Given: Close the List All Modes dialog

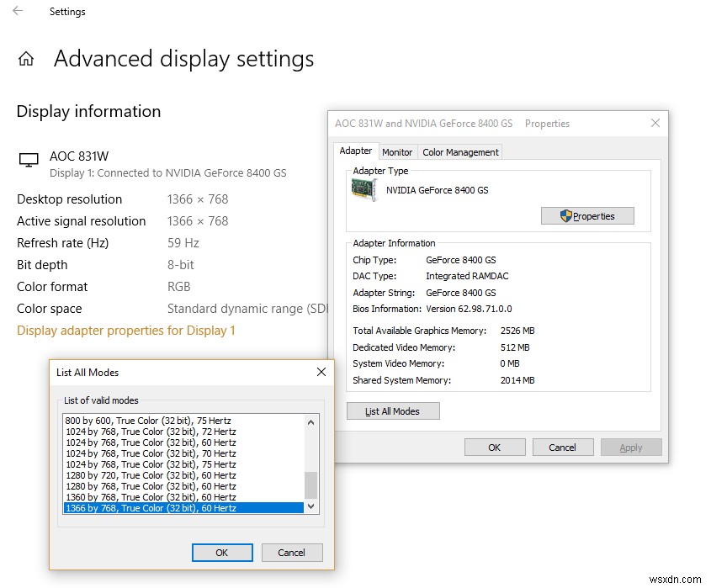Looking at the screenshot, I should [321, 372].
